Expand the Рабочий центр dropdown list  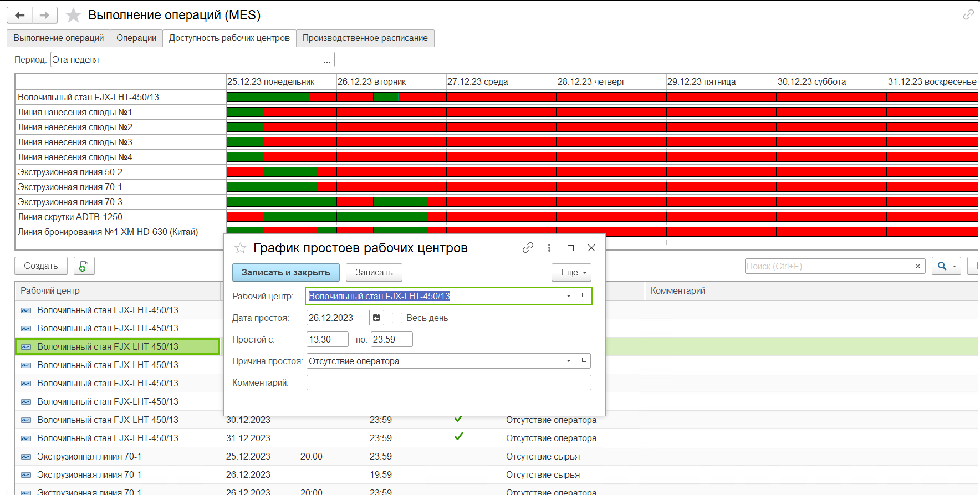[569, 296]
